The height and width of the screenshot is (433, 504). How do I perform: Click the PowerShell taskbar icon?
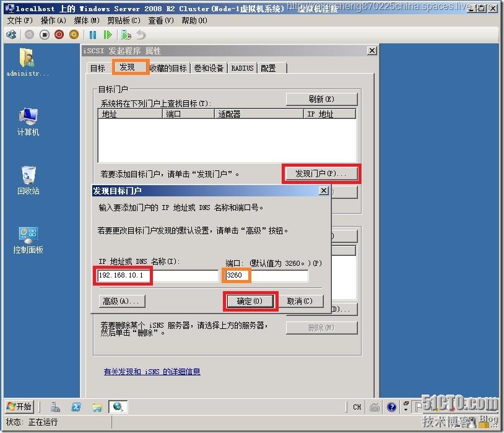pos(76,407)
